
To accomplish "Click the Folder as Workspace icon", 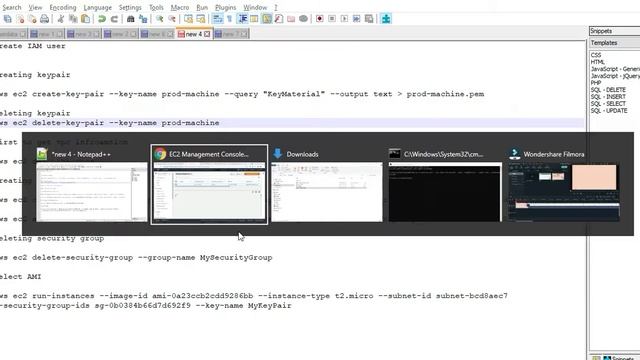I will coord(291,19).
